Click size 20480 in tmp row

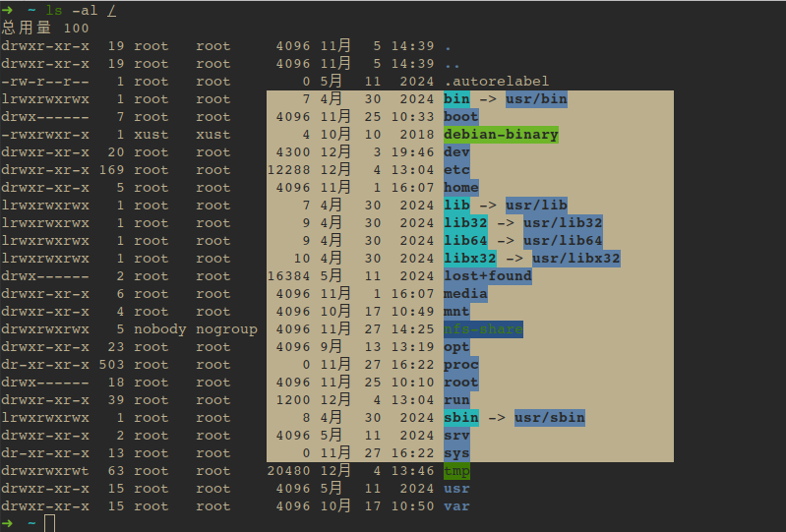(289, 471)
